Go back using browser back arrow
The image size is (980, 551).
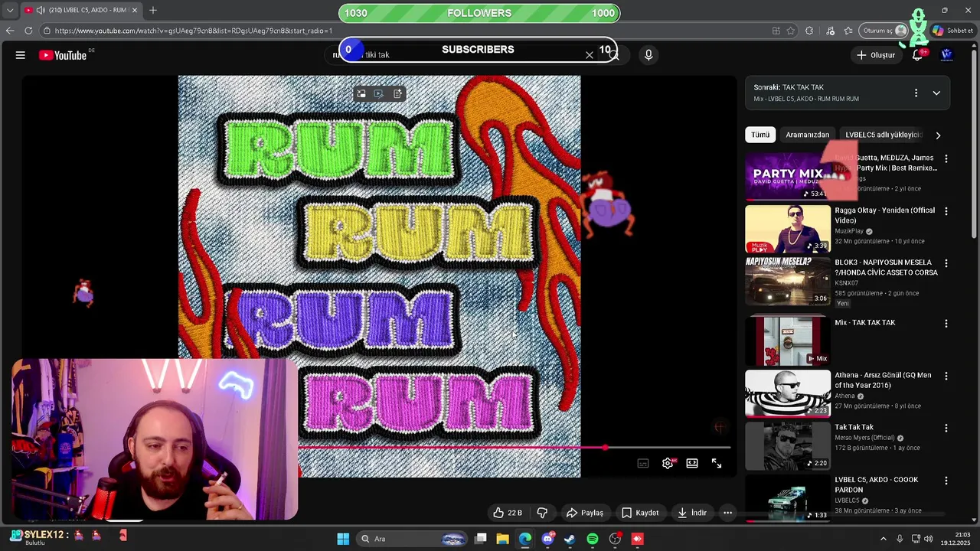[10, 31]
